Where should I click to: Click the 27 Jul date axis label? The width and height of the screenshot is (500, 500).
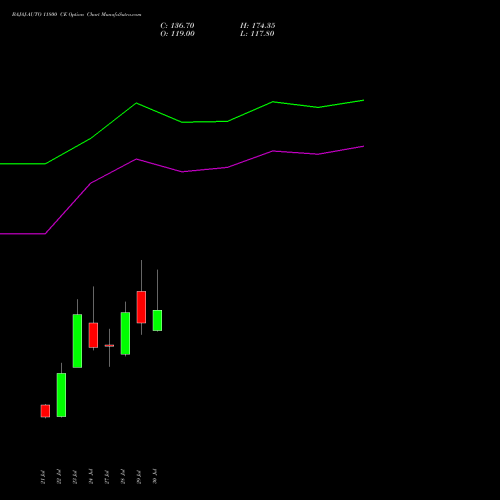[107, 477]
